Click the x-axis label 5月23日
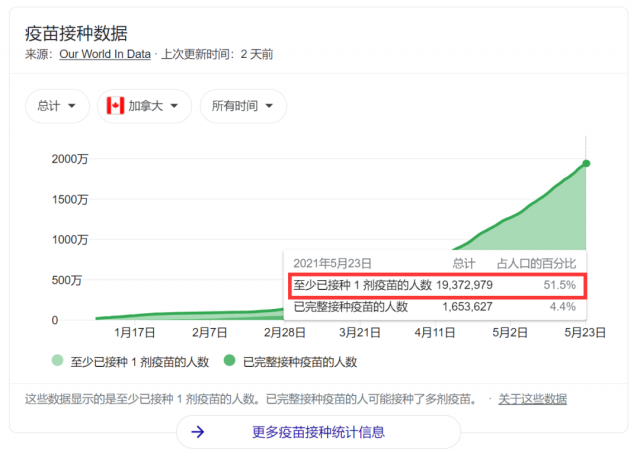The width and height of the screenshot is (640, 454). click(x=585, y=332)
